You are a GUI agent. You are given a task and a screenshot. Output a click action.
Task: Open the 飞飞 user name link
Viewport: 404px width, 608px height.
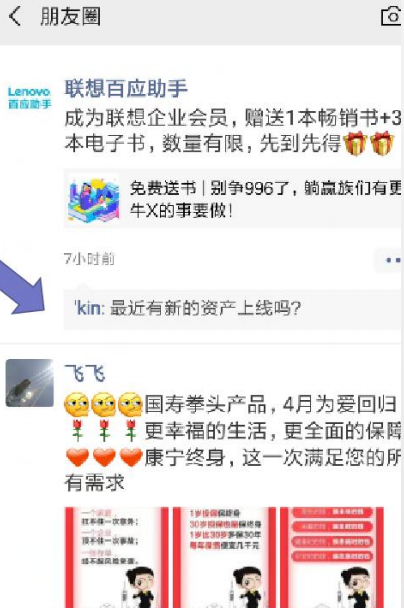coord(85,373)
